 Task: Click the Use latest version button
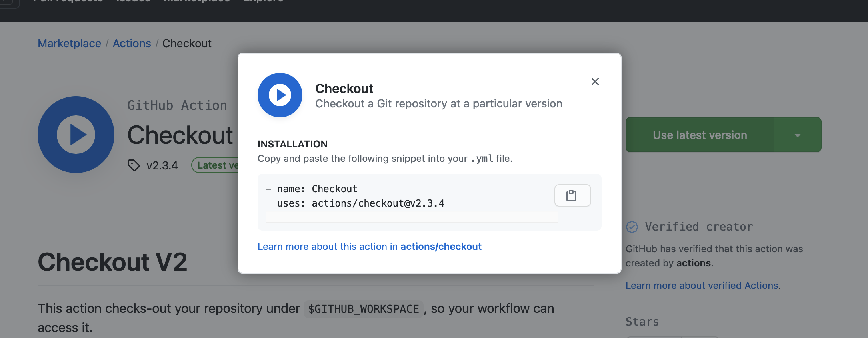pos(700,135)
